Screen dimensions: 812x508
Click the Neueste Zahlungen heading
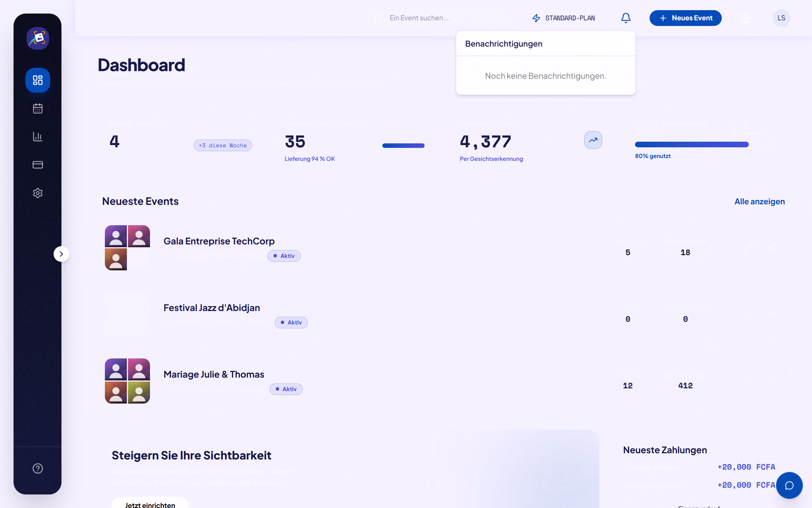pos(665,450)
